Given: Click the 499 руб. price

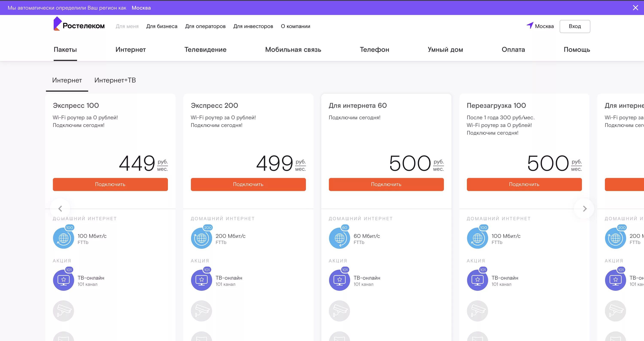Looking at the screenshot, I should (x=281, y=163).
